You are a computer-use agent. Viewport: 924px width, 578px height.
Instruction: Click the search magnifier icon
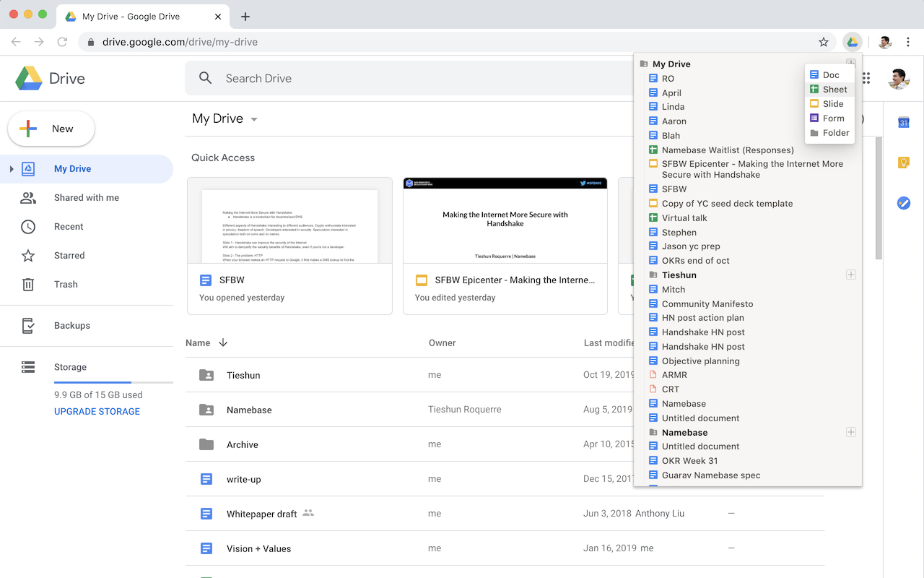[205, 78]
